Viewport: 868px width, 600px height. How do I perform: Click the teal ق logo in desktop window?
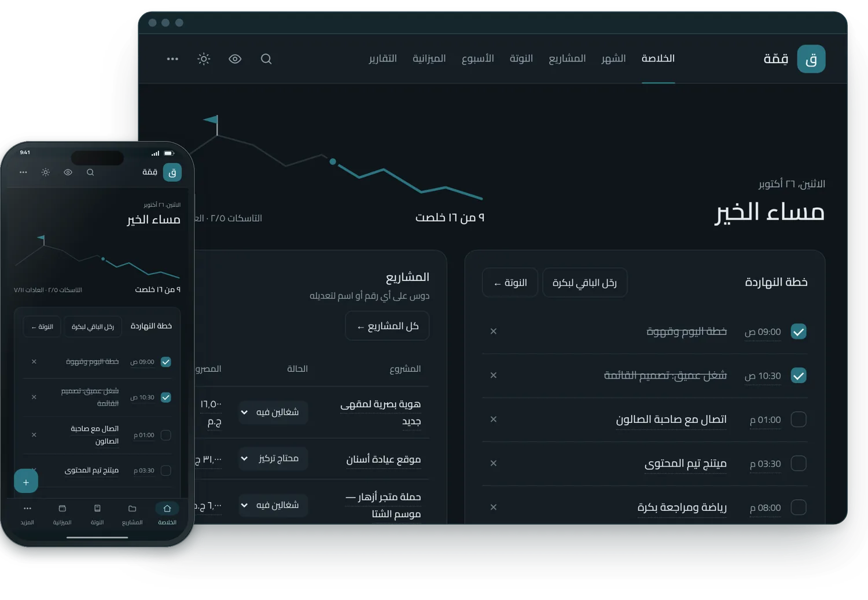tap(811, 59)
